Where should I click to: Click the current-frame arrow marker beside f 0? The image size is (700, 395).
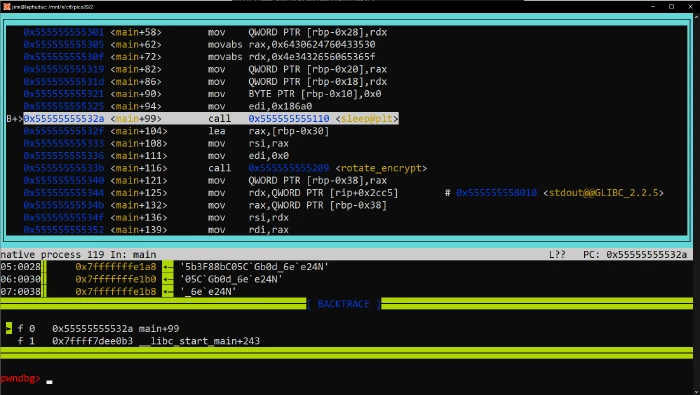[x=8, y=328]
